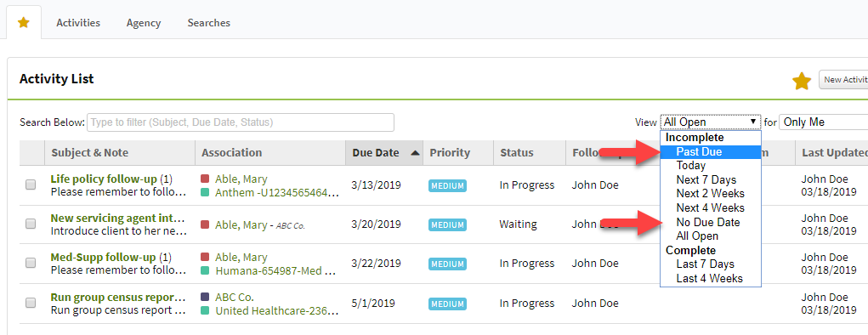The width and height of the screenshot is (868, 335).
Task: Open the View dropdown showing All Open
Action: [710, 122]
